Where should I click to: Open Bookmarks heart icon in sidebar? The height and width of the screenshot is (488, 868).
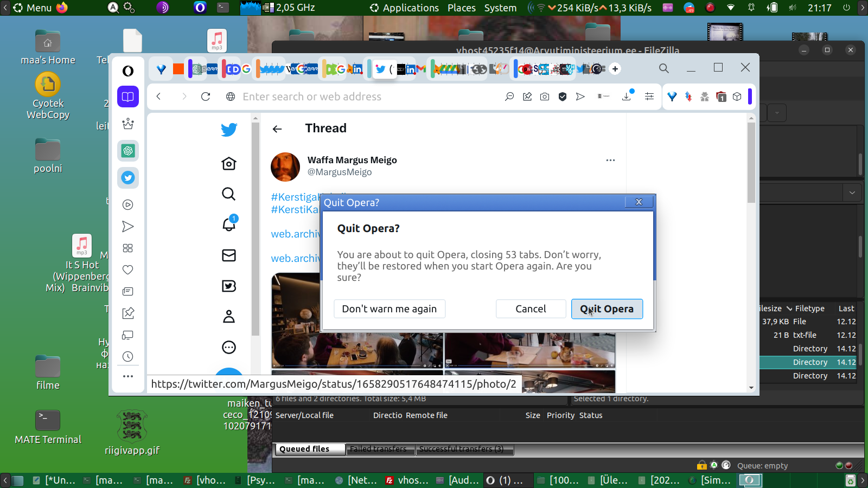click(128, 270)
